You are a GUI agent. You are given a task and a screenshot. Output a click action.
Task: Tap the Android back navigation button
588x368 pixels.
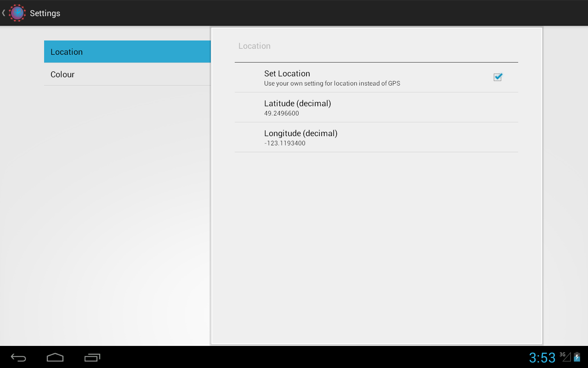[18, 357]
